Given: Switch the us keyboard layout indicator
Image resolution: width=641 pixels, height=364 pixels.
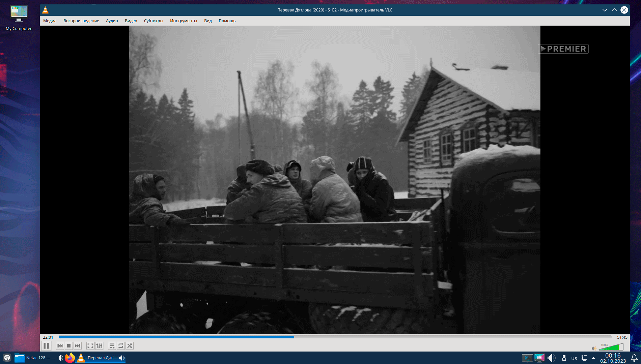Looking at the screenshot, I should (x=574, y=358).
